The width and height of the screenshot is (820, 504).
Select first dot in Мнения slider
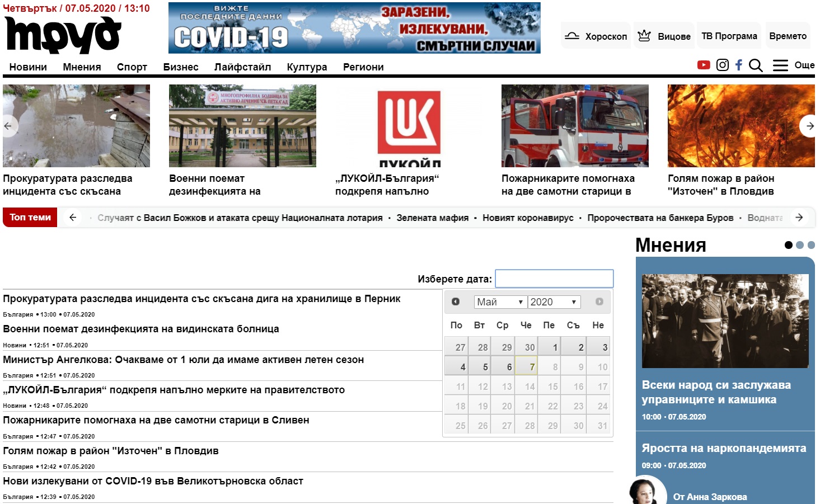(x=789, y=245)
